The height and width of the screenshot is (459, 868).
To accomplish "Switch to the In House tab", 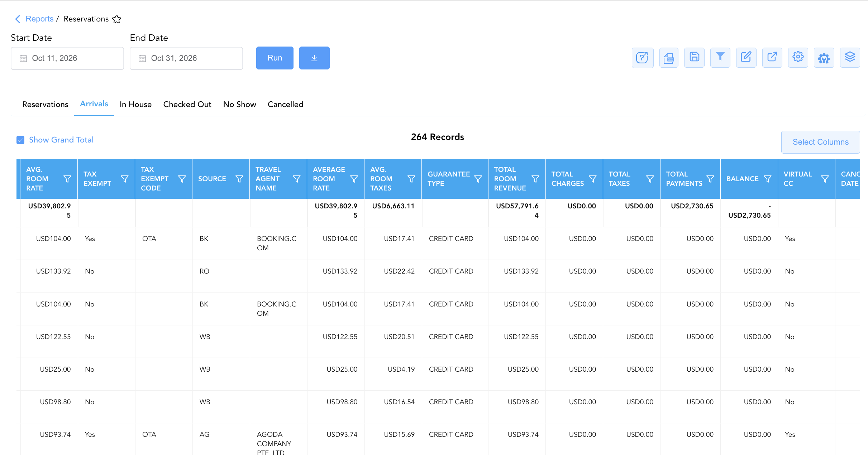I will tap(135, 105).
